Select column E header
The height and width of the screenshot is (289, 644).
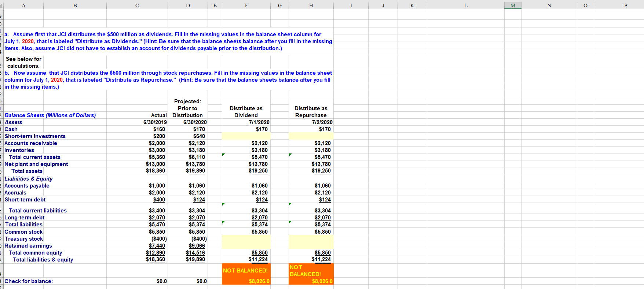point(215,5)
